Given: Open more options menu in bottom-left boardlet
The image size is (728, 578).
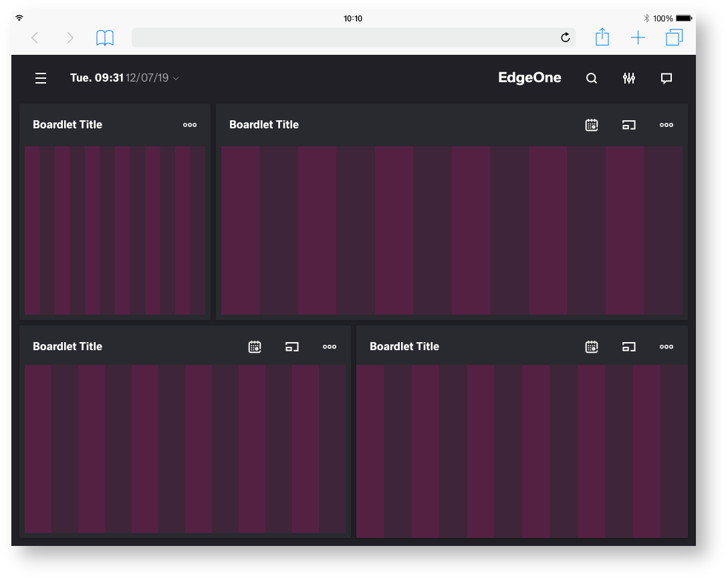Looking at the screenshot, I should 330,347.
